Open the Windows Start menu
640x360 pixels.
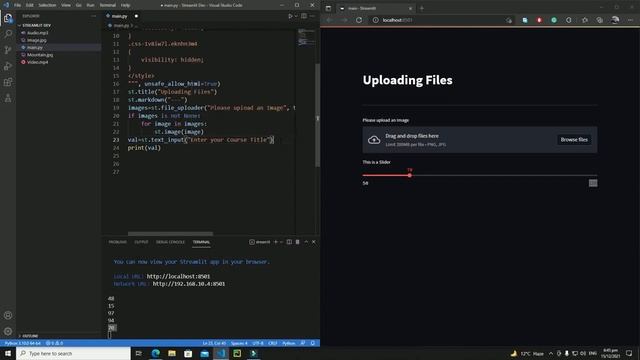pos(8,353)
